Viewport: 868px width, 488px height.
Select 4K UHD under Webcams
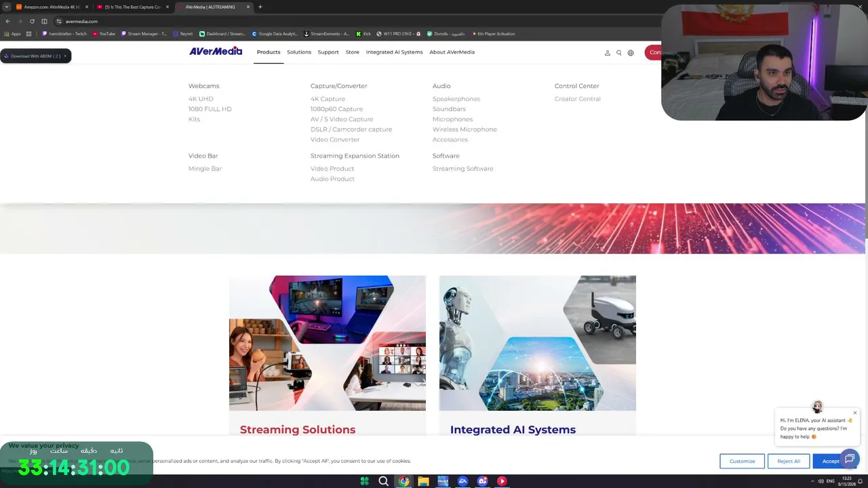point(201,99)
